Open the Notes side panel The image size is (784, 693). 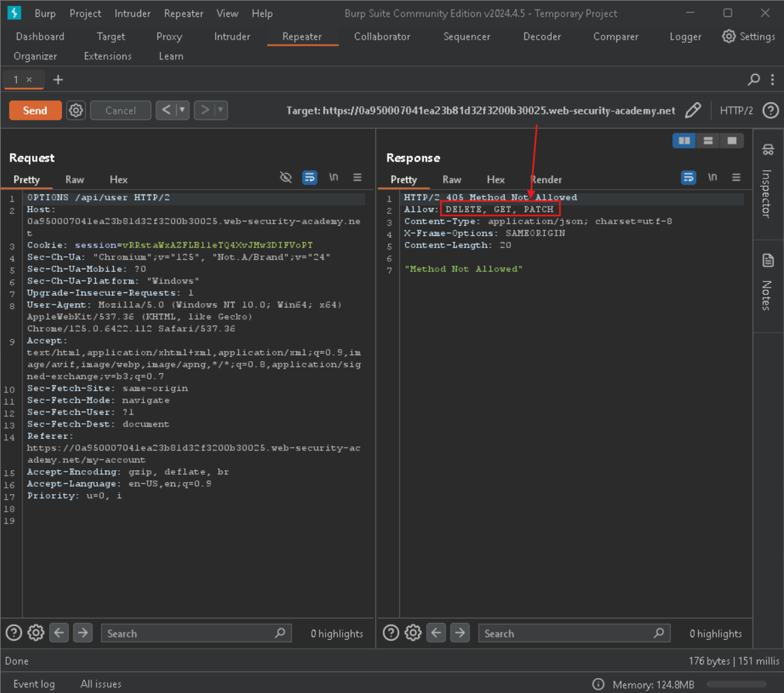point(768,281)
